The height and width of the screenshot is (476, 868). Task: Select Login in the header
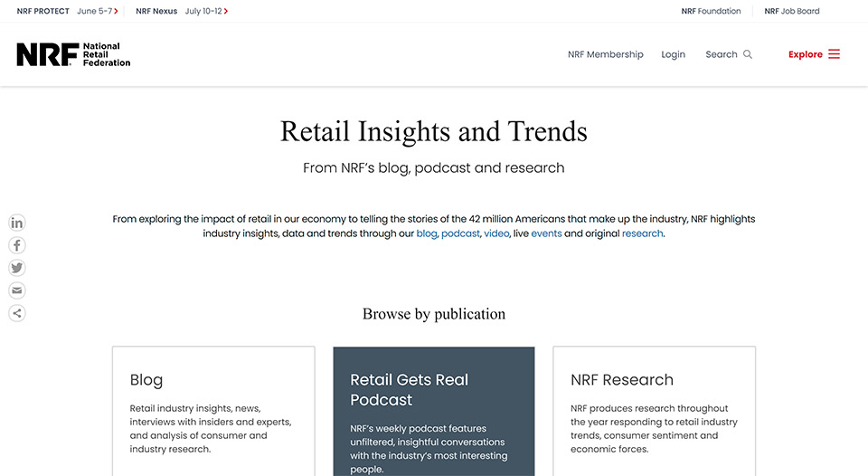click(x=673, y=54)
